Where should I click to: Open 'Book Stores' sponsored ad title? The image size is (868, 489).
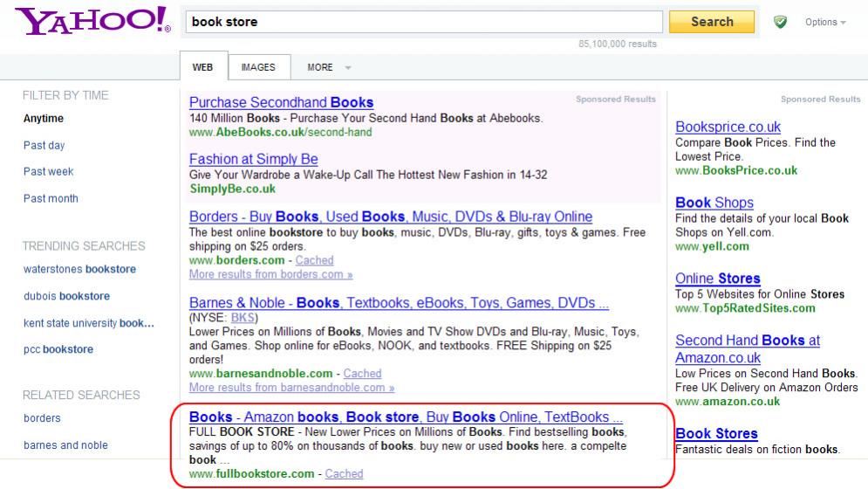click(x=716, y=434)
